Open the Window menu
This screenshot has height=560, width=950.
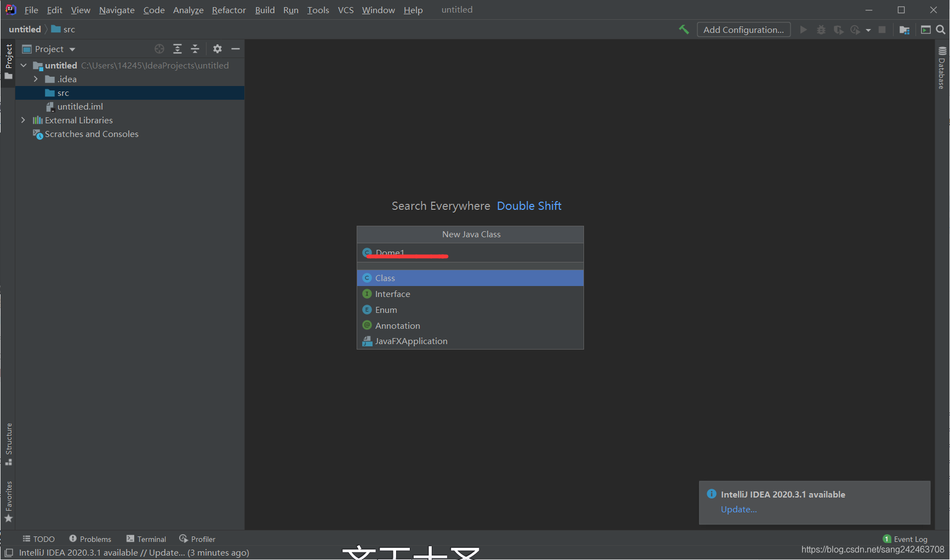coord(379,10)
